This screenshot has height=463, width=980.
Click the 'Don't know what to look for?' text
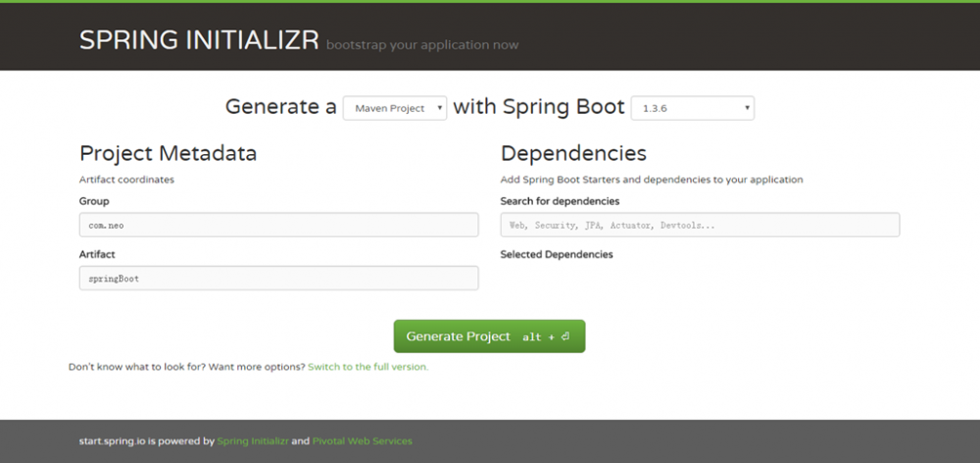point(137,367)
